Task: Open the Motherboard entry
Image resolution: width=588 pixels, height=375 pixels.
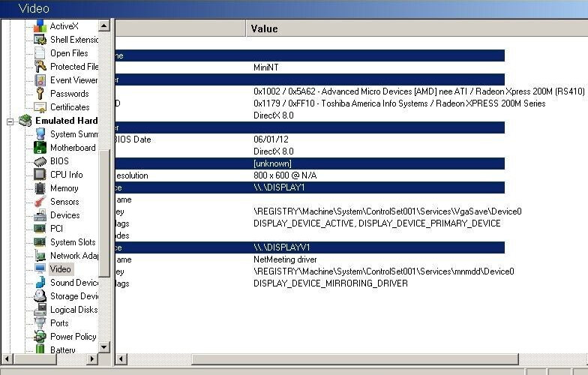Action: [x=73, y=147]
